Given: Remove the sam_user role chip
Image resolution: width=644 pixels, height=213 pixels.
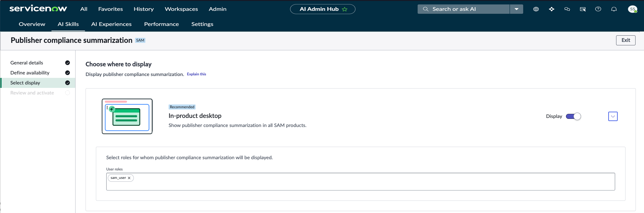Looking at the screenshot, I should pos(129,178).
